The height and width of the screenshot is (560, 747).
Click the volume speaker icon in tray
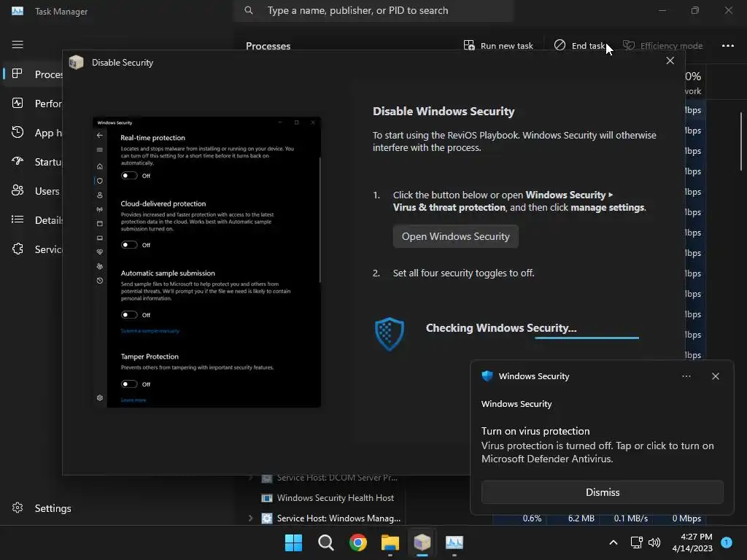(x=654, y=542)
